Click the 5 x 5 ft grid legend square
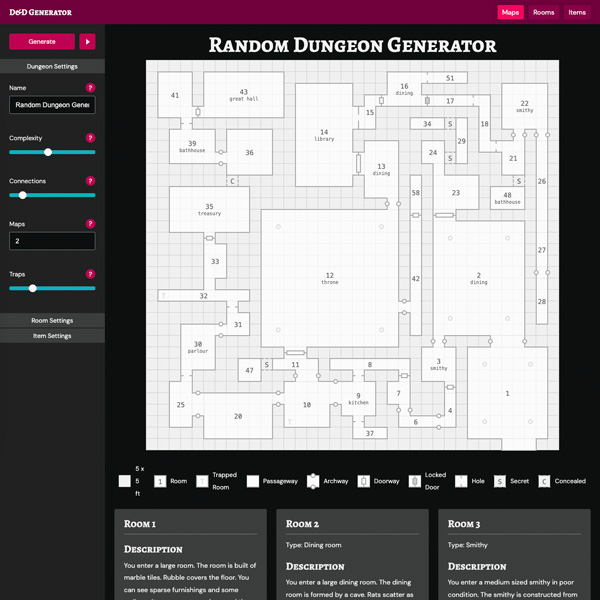600x600 pixels. [125, 481]
